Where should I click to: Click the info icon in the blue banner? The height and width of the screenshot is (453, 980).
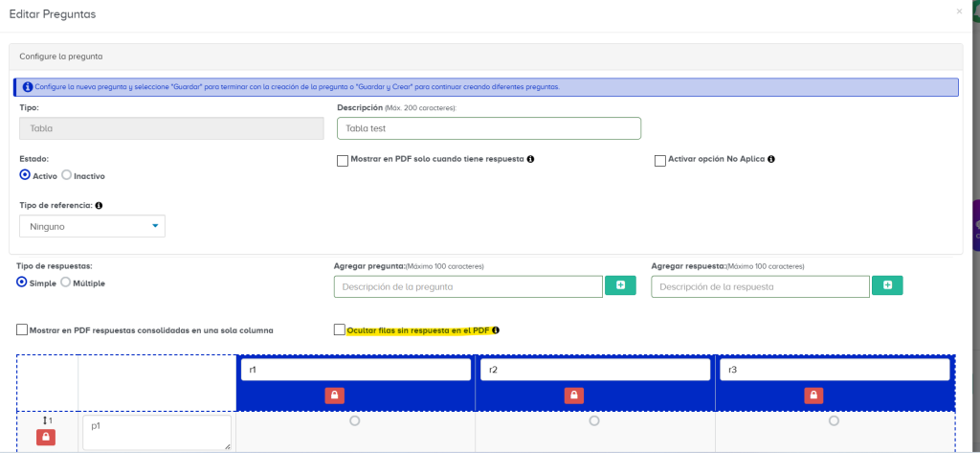[x=28, y=87]
